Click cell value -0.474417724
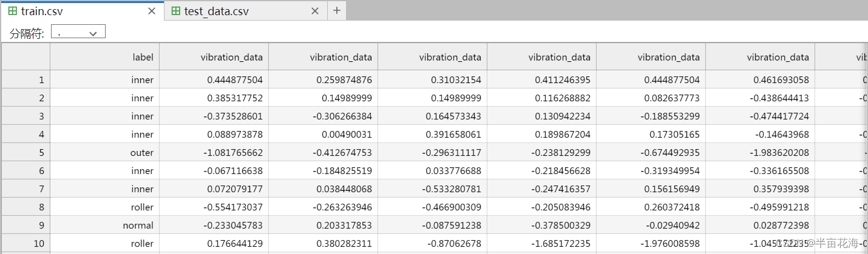This screenshot has width=868, height=254. click(760, 116)
